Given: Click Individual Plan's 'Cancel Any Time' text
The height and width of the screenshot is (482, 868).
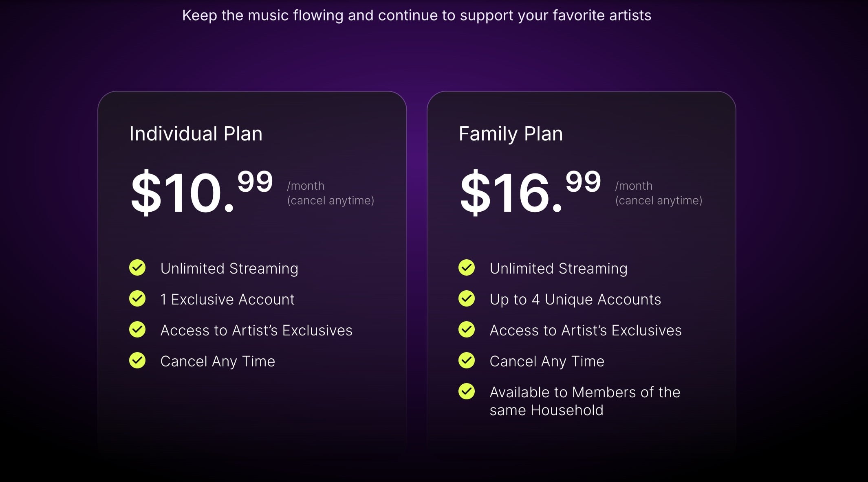Looking at the screenshot, I should point(218,361).
